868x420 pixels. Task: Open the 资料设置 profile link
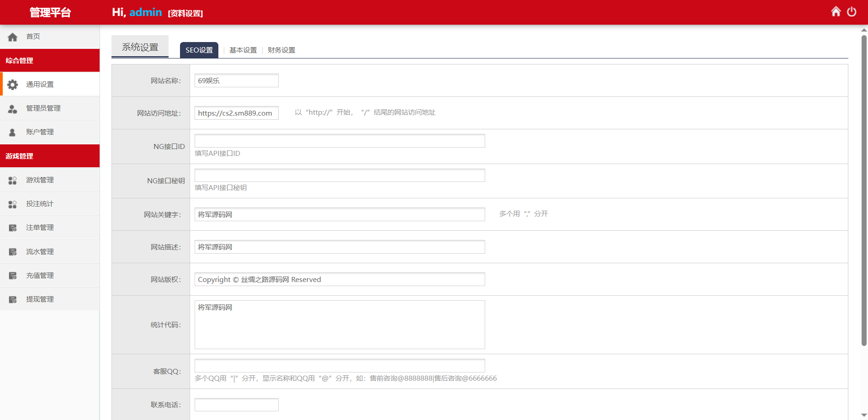185,14
